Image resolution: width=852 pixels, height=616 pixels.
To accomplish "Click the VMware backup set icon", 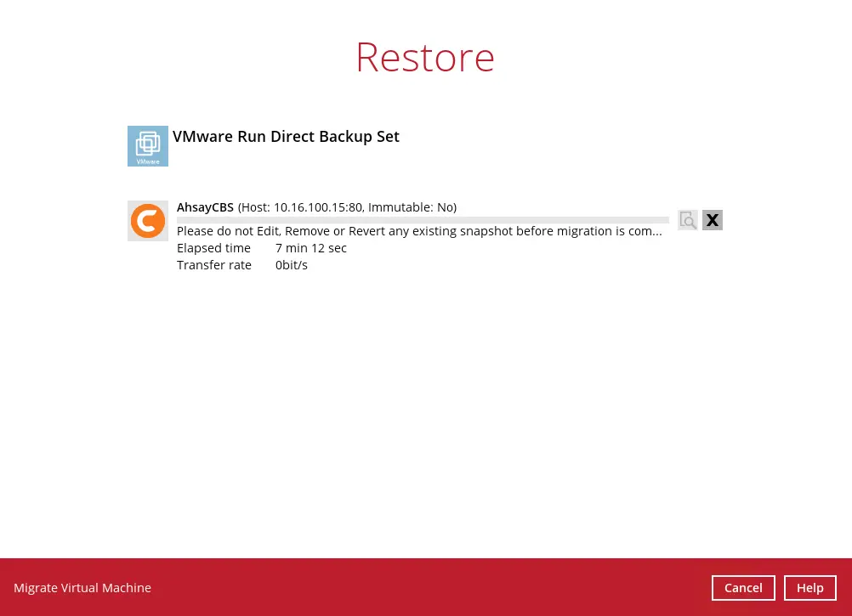I will pos(148,146).
